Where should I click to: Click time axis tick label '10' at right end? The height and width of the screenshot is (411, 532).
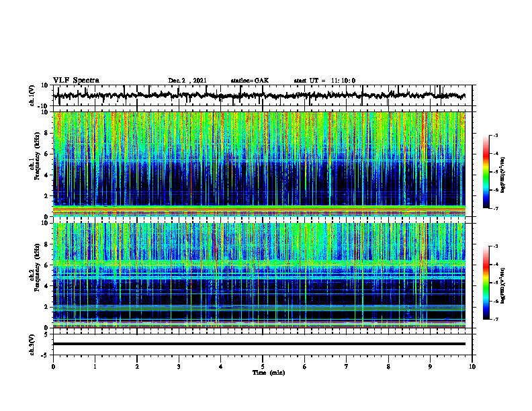472,367
